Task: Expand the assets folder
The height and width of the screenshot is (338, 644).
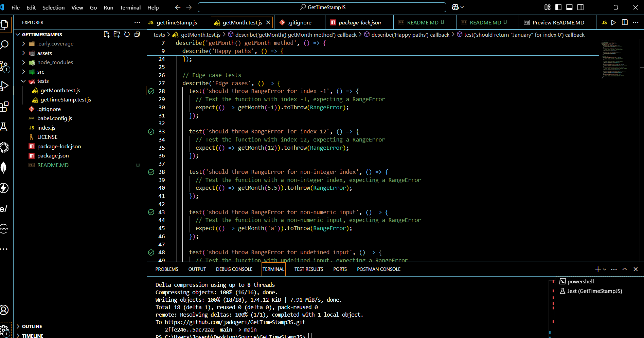Action: [x=23, y=53]
